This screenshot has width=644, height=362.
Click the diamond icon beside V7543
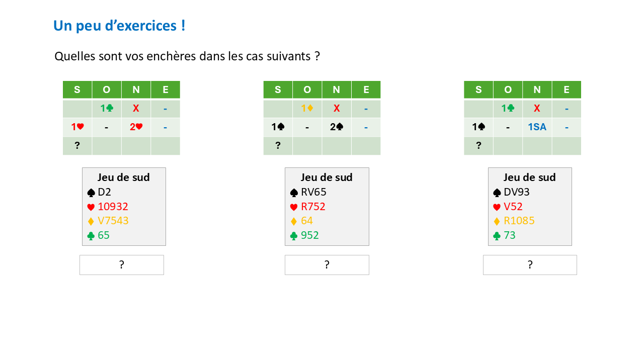coord(91,221)
